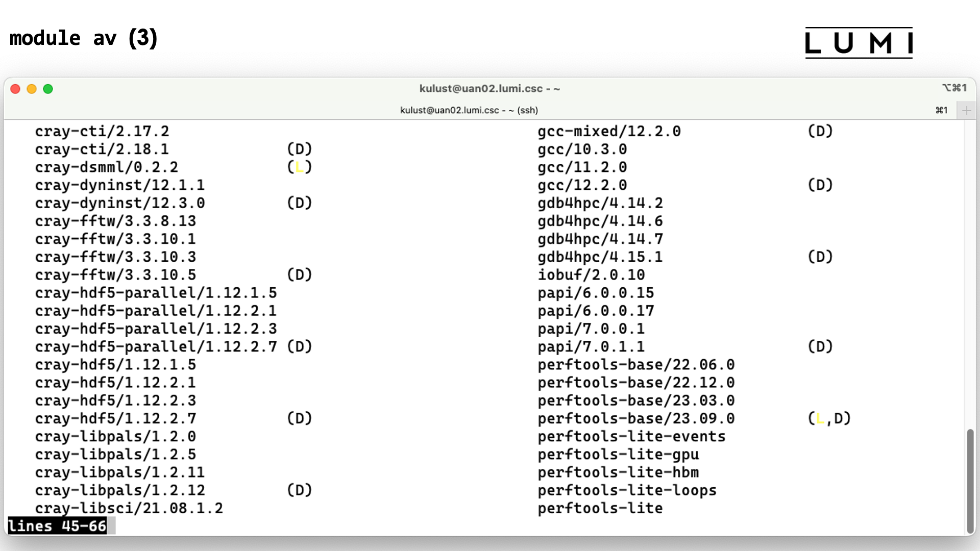
Task: Select text 'cray-hdf5-parallel/1.12.2.1'
Action: tap(156, 311)
